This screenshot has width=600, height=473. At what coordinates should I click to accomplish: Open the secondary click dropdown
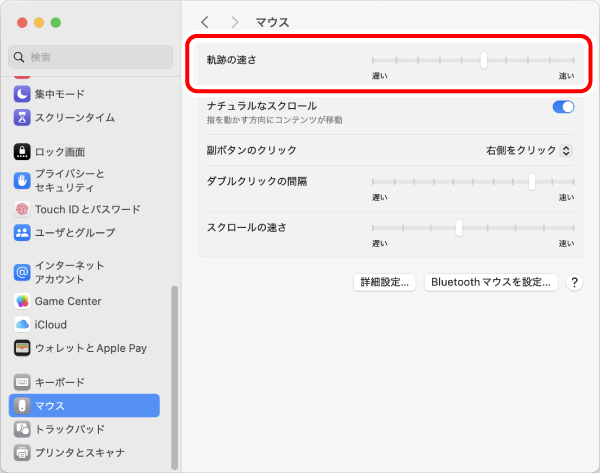(x=528, y=150)
